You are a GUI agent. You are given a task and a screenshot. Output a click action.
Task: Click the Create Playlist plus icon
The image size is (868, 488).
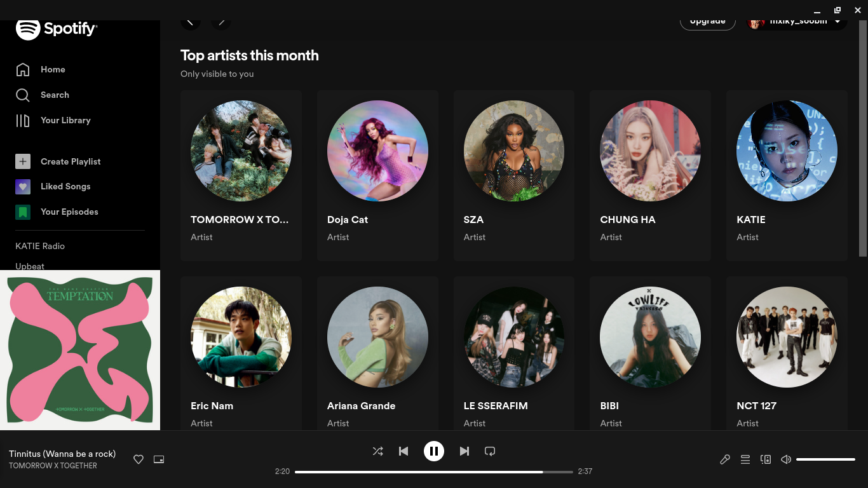click(x=23, y=161)
